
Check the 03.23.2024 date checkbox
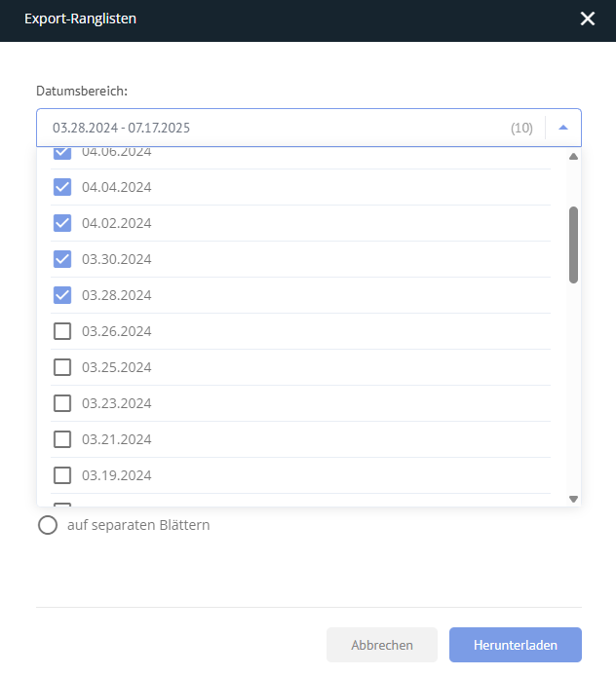[62, 403]
